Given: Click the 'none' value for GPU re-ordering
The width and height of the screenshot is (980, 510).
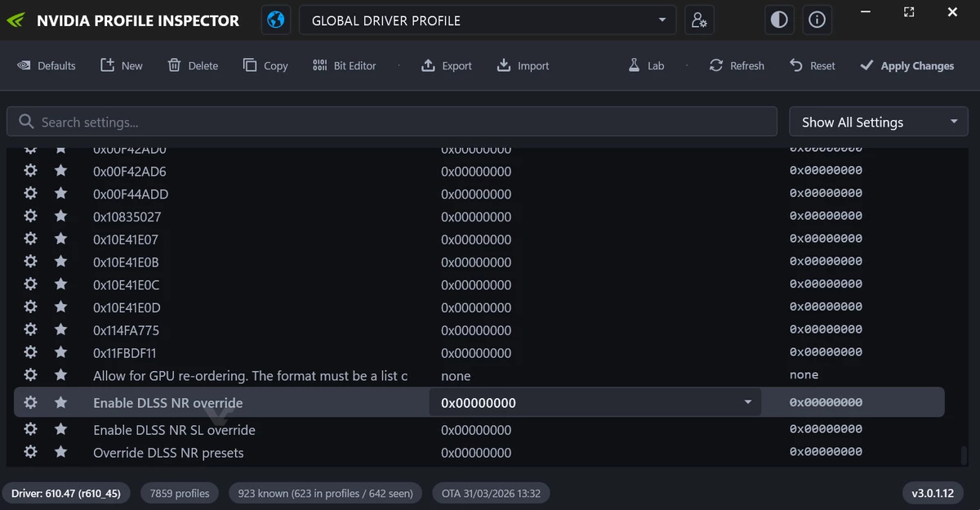Looking at the screenshot, I should (x=456, y=376).
